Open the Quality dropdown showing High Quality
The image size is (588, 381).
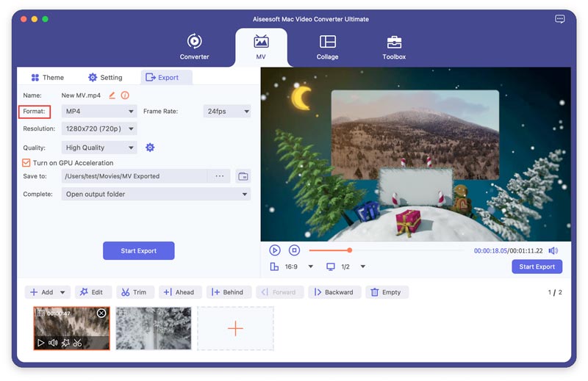tap(99, 148)
